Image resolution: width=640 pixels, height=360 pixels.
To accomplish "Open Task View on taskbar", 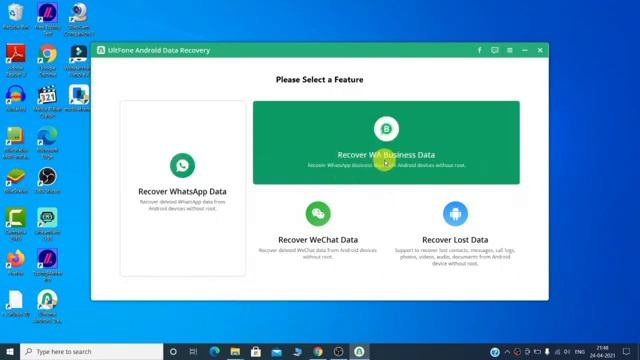I will [x=193, y=351].
